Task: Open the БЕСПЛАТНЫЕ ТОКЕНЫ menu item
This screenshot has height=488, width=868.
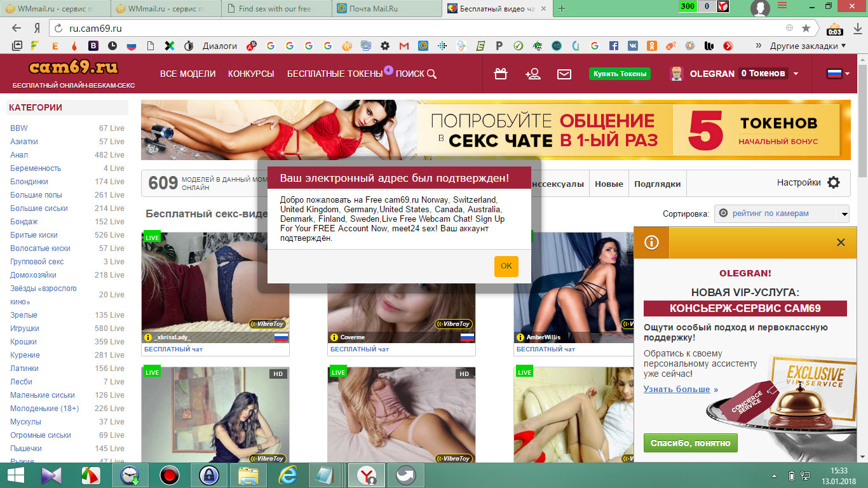Action: click(335, 74)
